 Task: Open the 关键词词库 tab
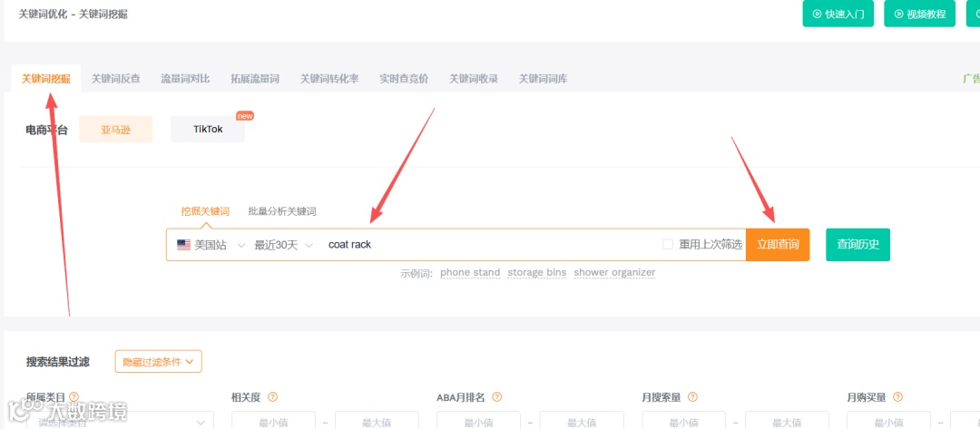544,79
